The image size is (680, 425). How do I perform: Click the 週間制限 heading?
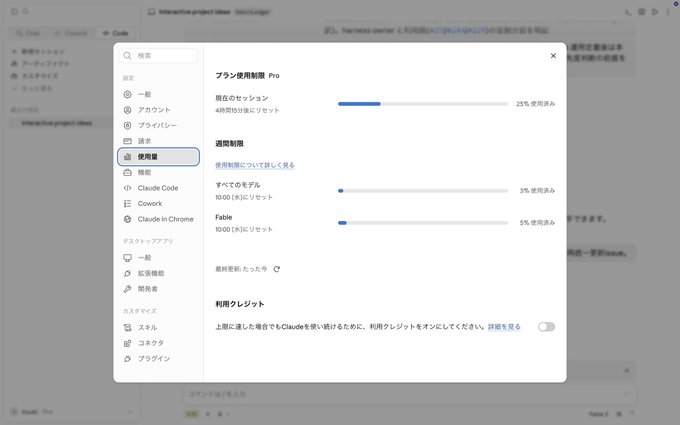coord(229,144)
